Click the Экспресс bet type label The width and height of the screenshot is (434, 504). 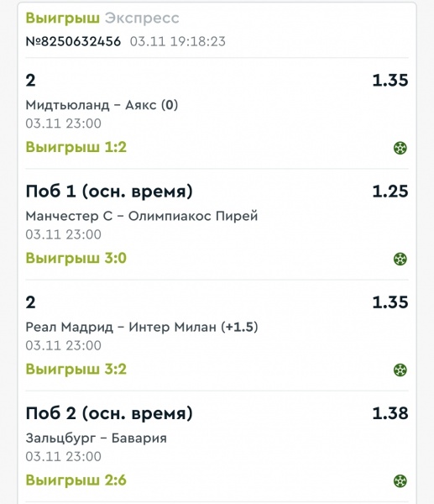point(142,18)
